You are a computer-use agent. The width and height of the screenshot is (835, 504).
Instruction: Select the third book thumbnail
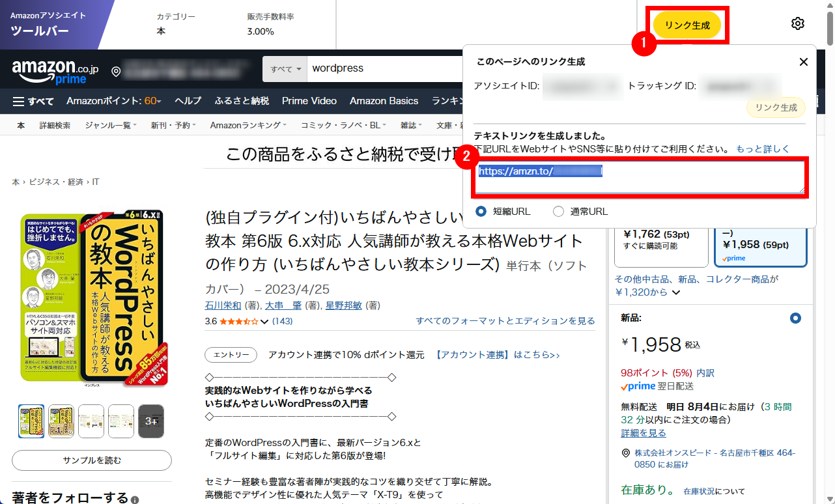point(91,421)
